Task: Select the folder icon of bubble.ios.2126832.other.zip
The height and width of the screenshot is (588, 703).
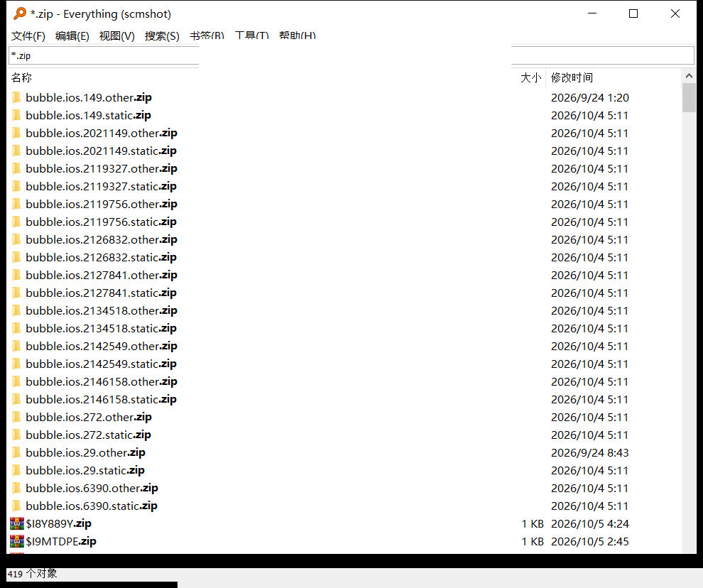Action: point(16,239)
